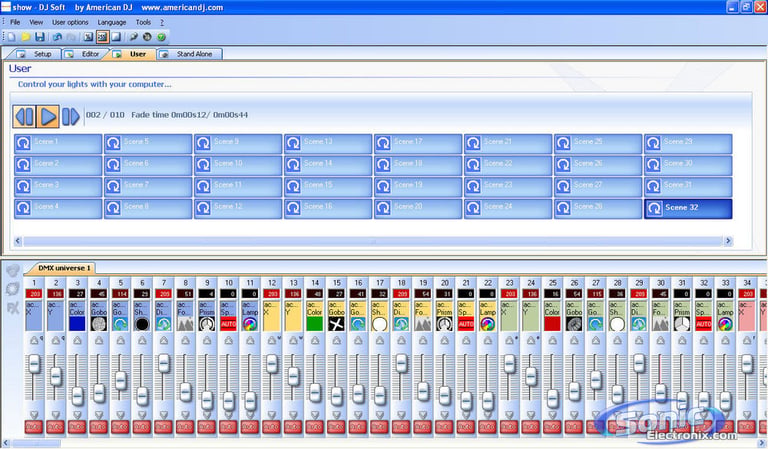Click the Scene 16 refresh icon
Screen dimensions: 768x449
(x=293, y=208)
